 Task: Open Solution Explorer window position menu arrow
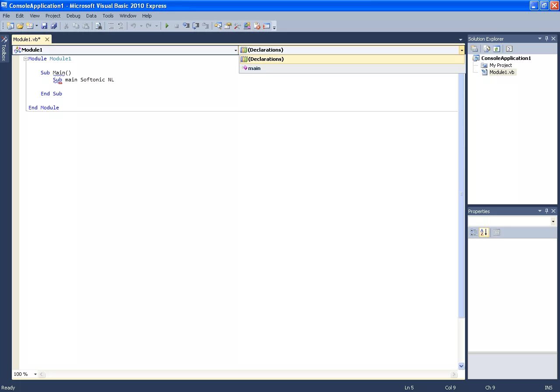pos(540,38)
